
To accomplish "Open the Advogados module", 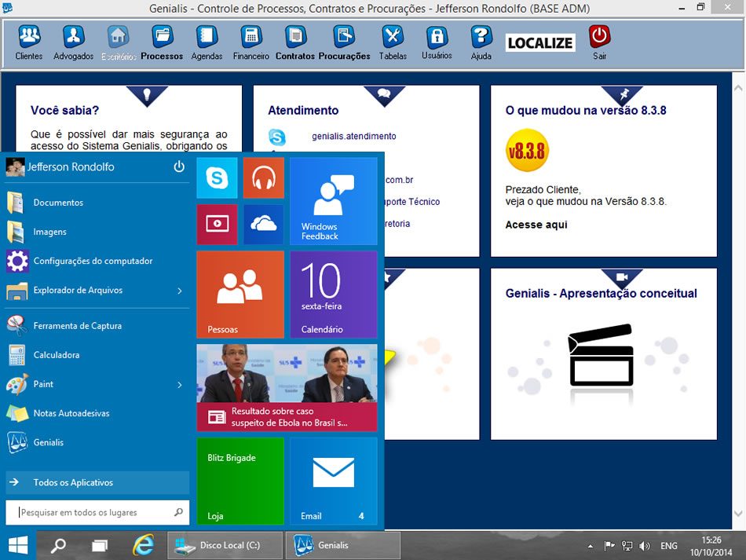I will 73,42.
